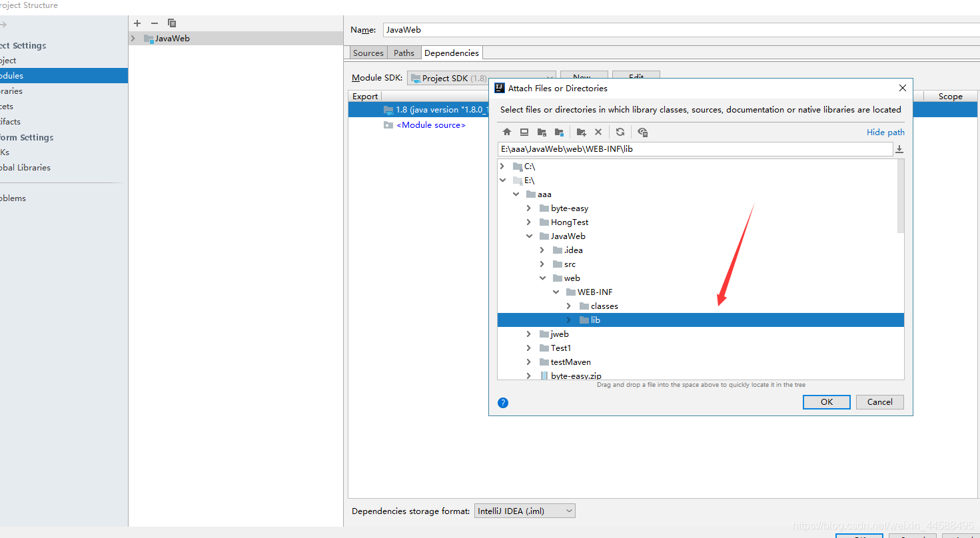Close Attach Files or Directories dialog
This screenshot has width=980, height=538.
point(903,88)
